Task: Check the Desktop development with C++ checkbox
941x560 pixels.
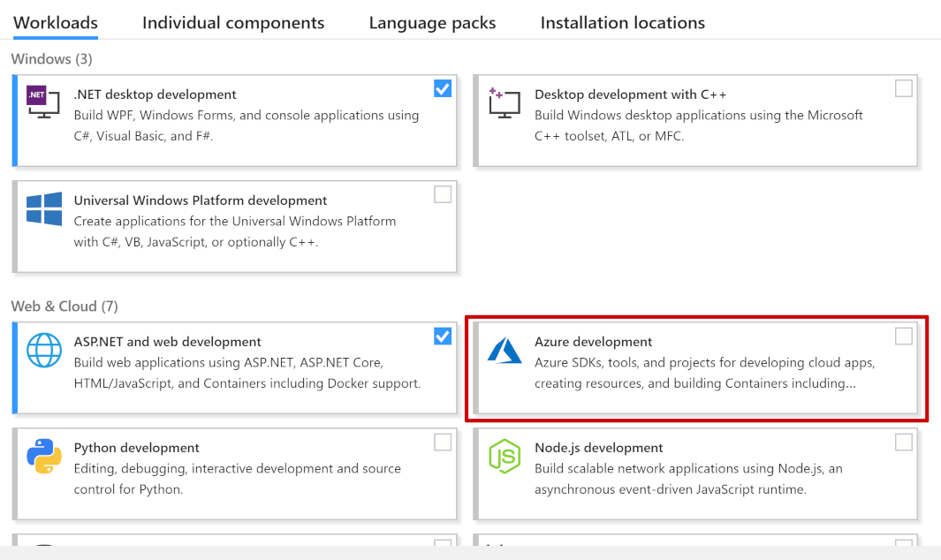Action: point(904,89)
